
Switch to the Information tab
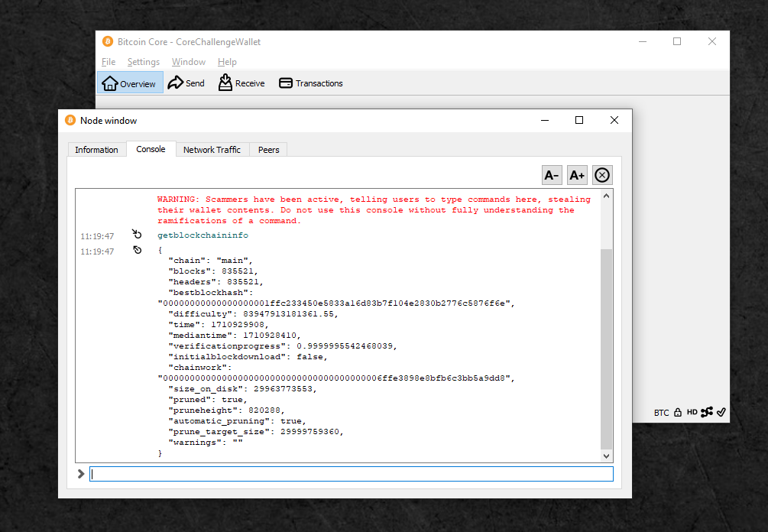pos(96,149)
